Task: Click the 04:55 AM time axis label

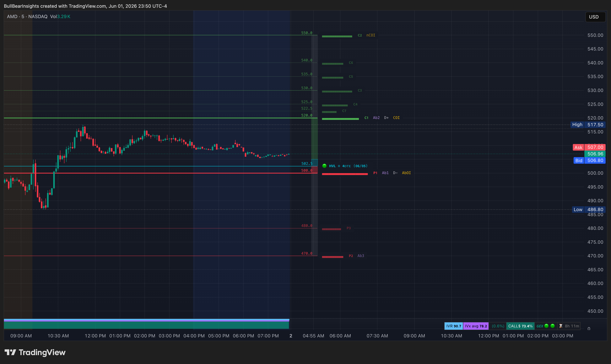Action: (313, 336)
